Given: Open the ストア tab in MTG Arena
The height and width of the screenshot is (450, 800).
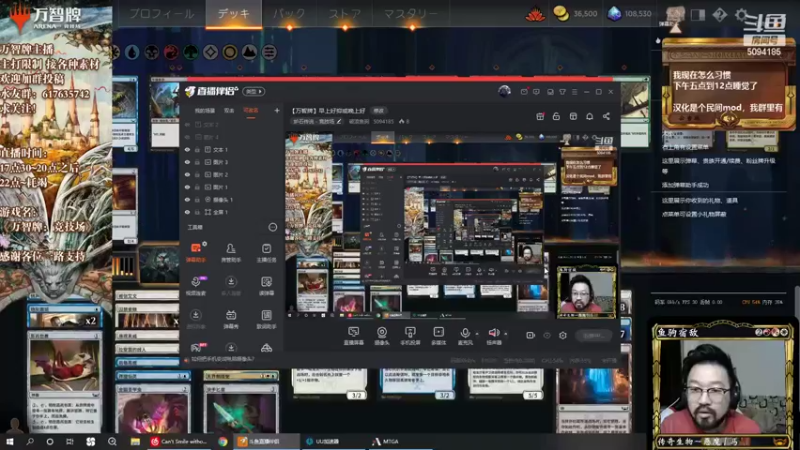Looking at the screenshot, I should point(344,14).
